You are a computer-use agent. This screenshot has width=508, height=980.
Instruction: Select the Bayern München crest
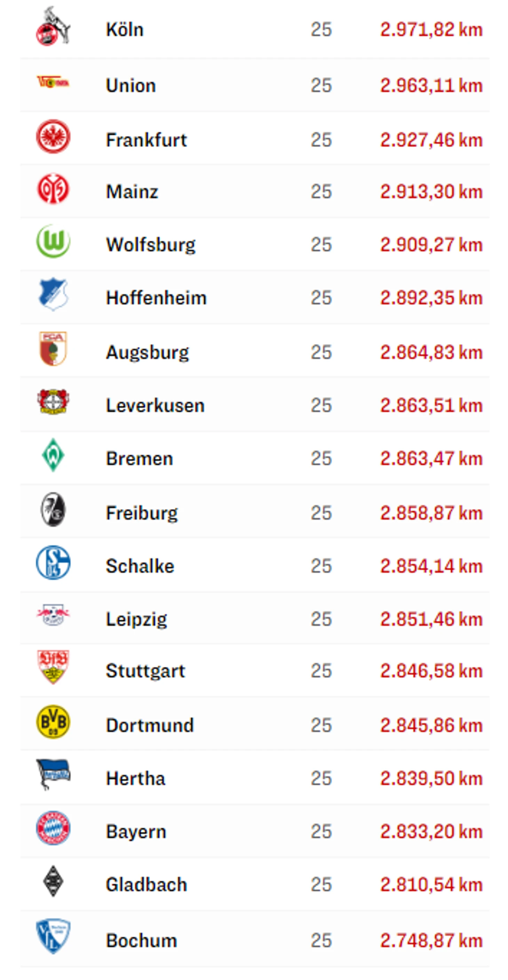click(x=53, y=828)
